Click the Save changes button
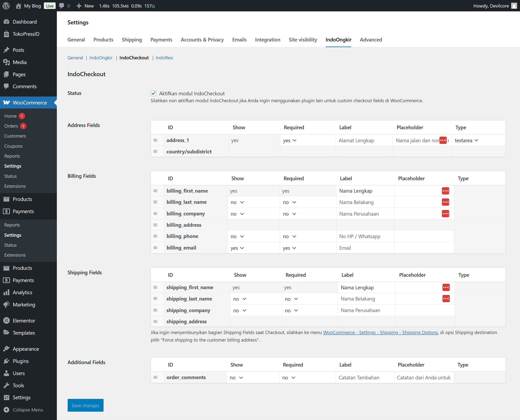Screen dimensions: 520x420 [85, 405]
